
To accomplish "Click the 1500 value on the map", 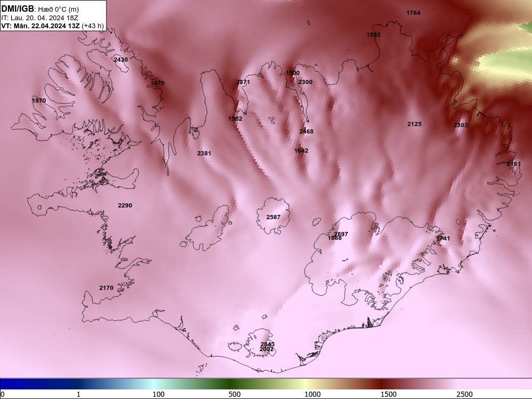I will point(293,73).
